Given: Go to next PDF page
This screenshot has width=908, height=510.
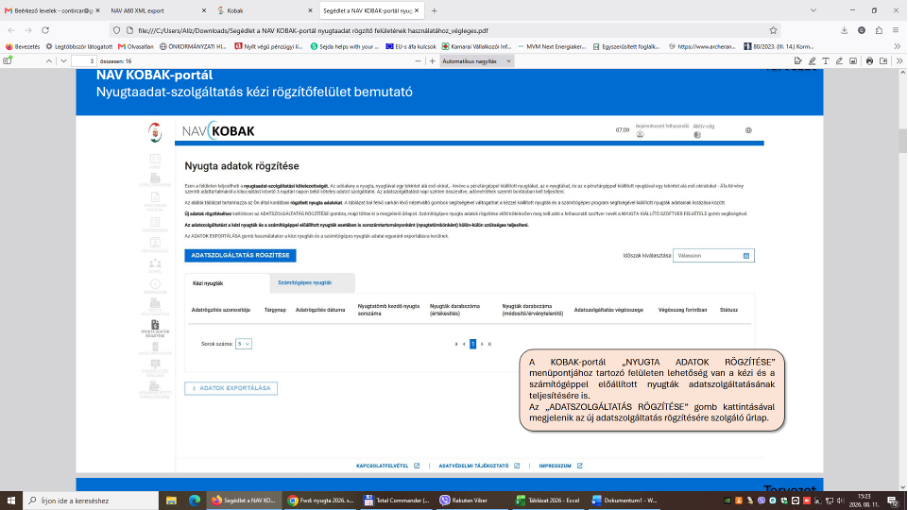Looking at the screenshot, I should click(x=63, y=61).
